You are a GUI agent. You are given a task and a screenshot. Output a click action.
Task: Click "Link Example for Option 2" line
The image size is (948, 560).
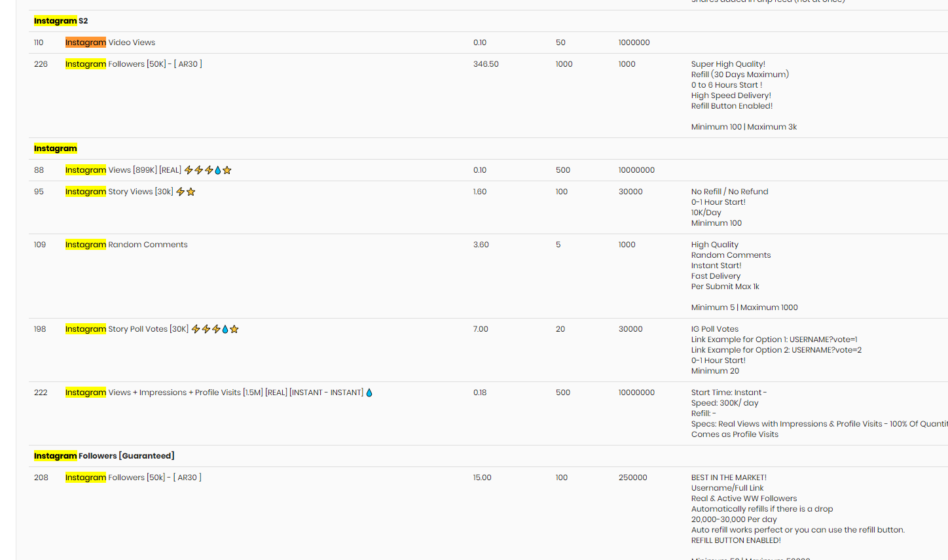coord(776,350)
